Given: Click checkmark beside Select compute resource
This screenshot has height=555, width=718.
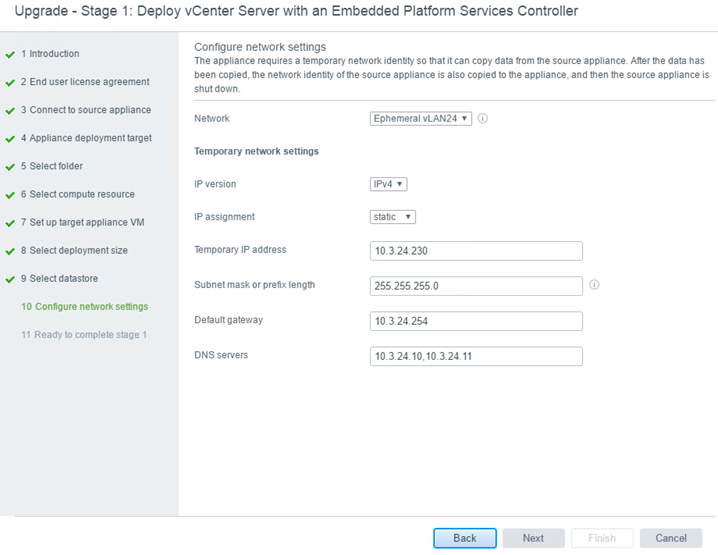Looking at the screenshot, I should [x=10, y=196].
